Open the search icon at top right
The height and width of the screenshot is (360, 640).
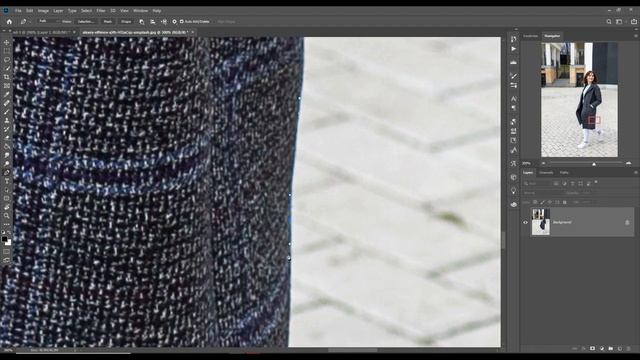pos(609,22)
